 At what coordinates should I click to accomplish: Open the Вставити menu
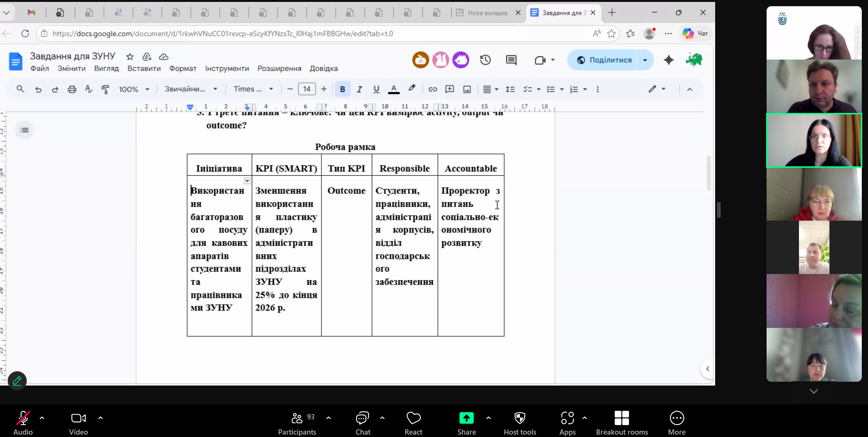point(144,69)
